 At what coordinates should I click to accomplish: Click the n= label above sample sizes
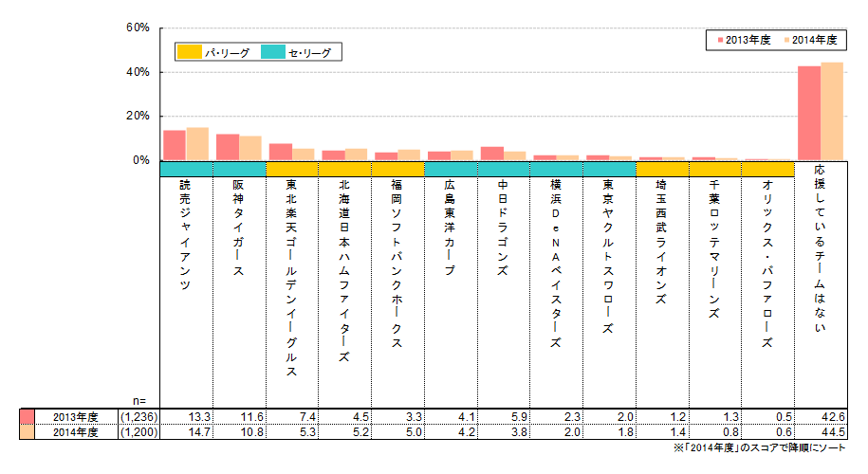[139, 401]
